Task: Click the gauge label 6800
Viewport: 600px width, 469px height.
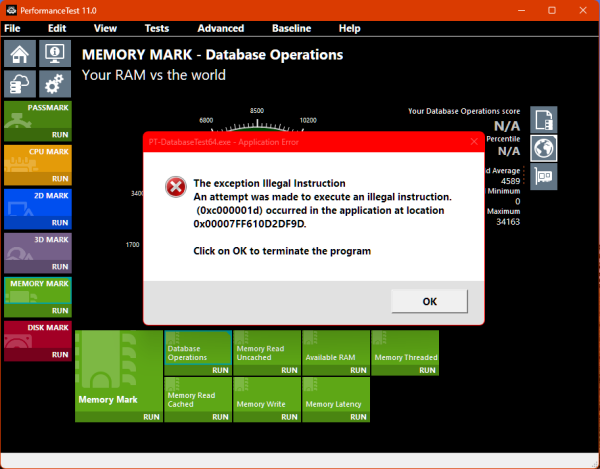Action: (206, 120)
